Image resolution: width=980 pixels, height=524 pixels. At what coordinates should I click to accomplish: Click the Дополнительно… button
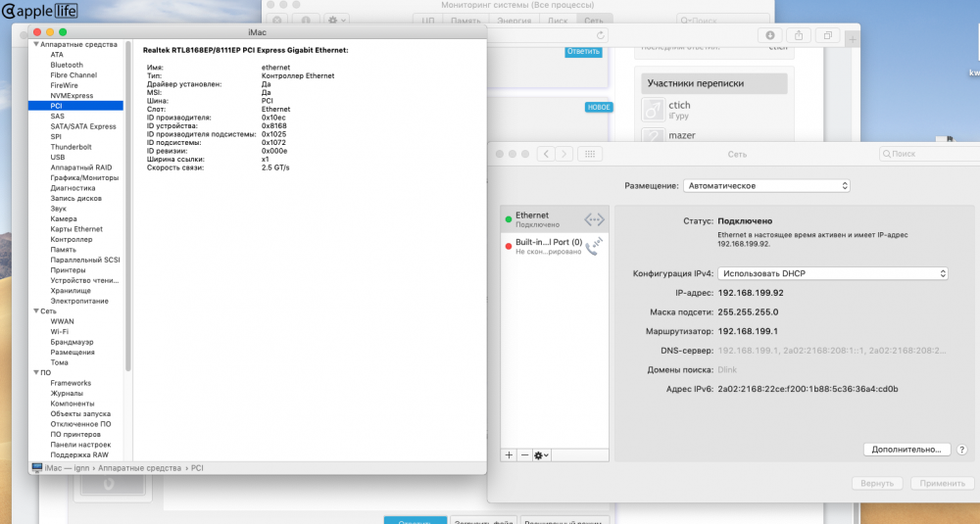[x=906, y=449]
